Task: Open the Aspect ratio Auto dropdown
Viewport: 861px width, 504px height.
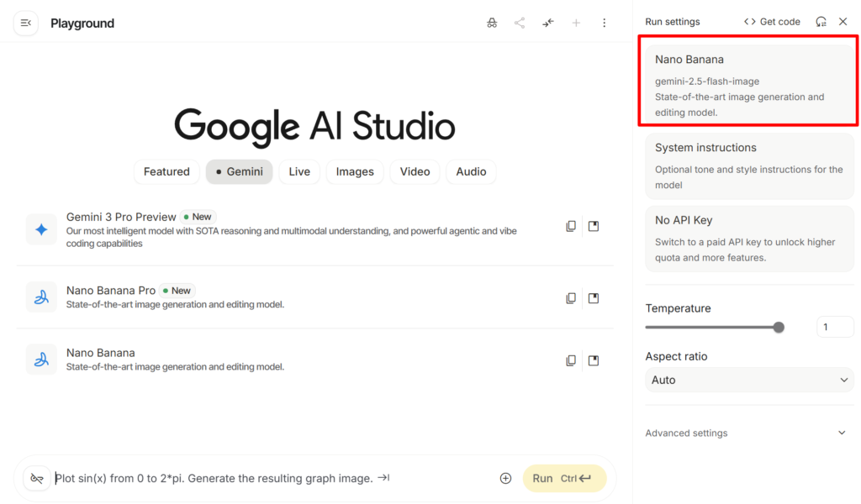Action: (749, 380)
